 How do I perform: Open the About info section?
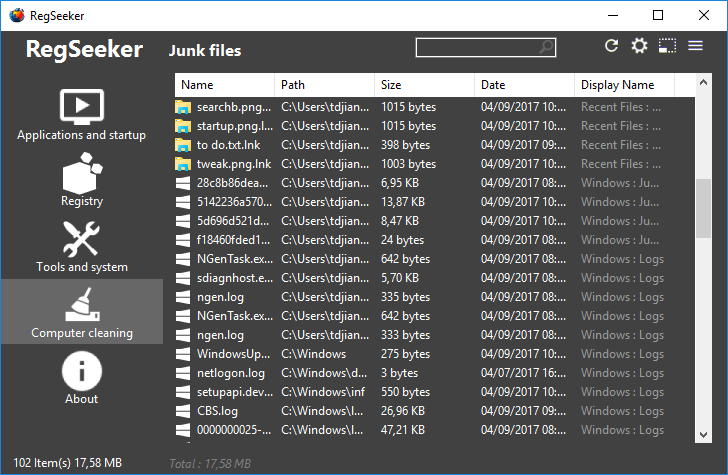pyautogui.click(x=82, y=378)
